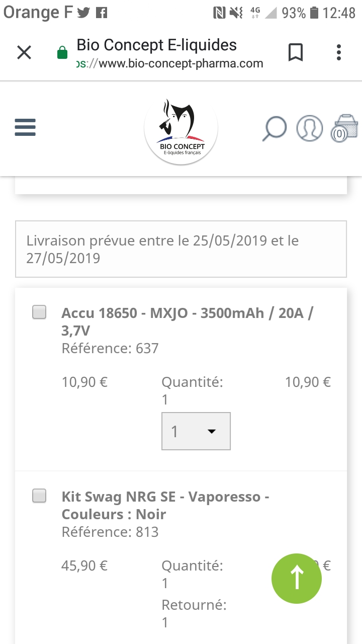Tap the Twitter notification icon
The image size is (362, 644).
click(x=83, y=13)
